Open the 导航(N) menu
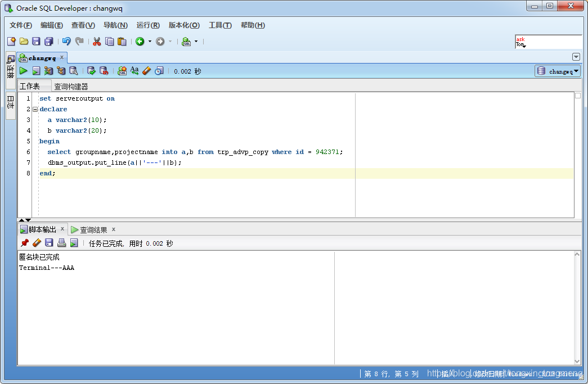 click(x=115, y=25)
